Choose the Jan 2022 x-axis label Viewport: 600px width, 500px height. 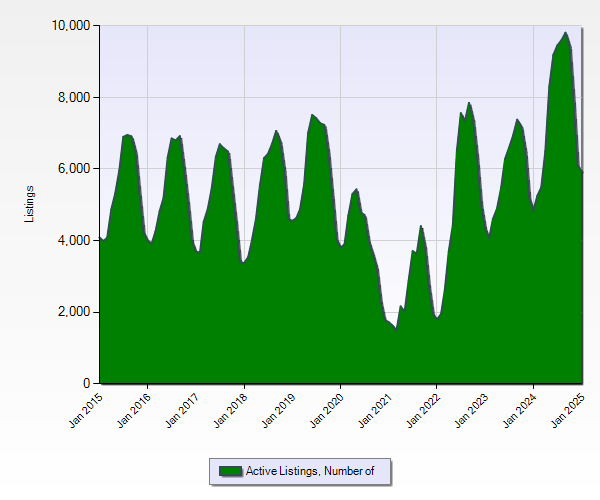click(422, 411)
